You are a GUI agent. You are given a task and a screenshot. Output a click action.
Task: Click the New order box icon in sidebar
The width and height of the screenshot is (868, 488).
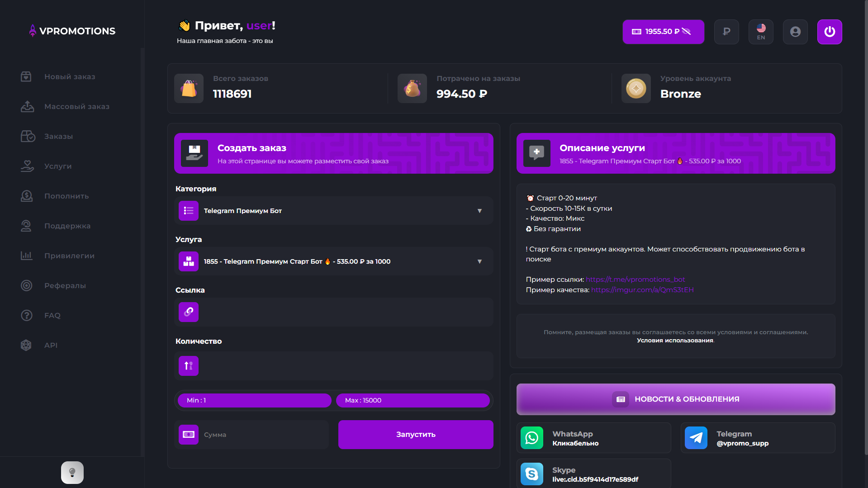pos(26,76)
